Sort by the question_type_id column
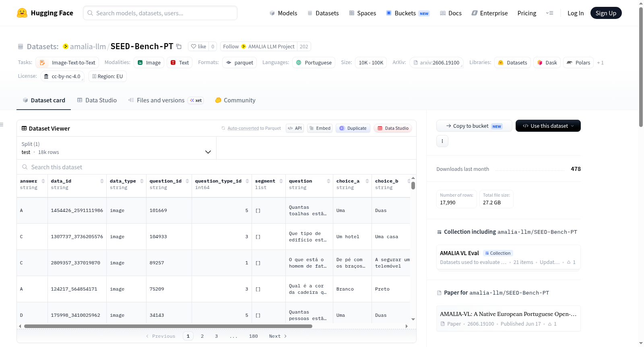Screen dimensions: 644x347 click(247, 181)
